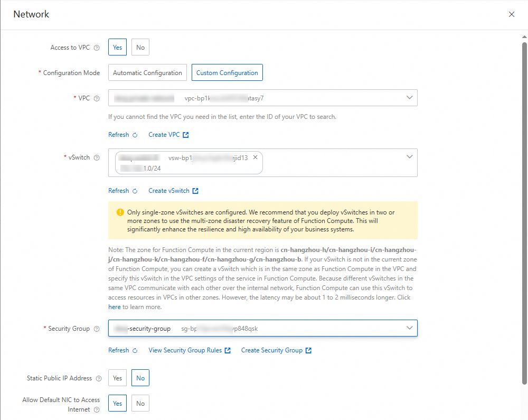Image resolution: width=528 pixels, height=420 pixels.
Task: Open View Security Group Rules link
Action: [185, 350]
